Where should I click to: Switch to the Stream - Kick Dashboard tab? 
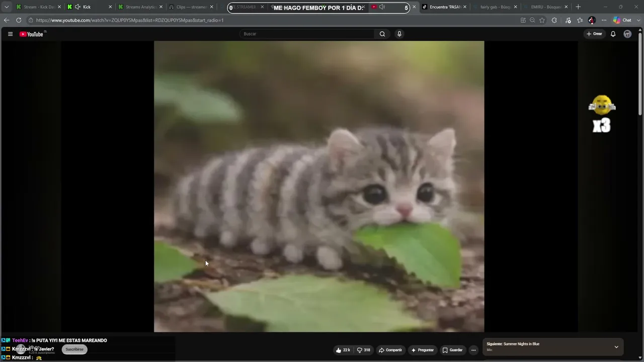coord(38,7)
